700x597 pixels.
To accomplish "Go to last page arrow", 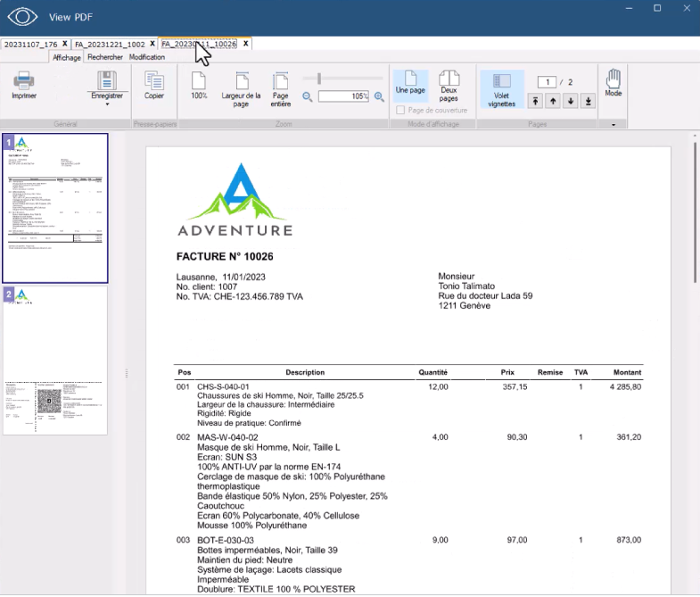I will click(x=589, y=101).
